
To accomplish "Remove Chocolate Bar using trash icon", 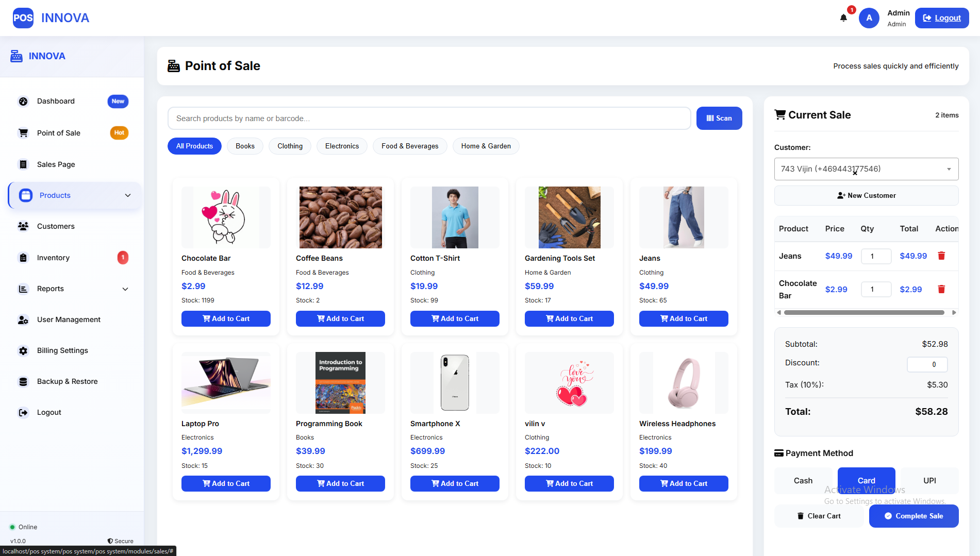I will click(941, 289).
